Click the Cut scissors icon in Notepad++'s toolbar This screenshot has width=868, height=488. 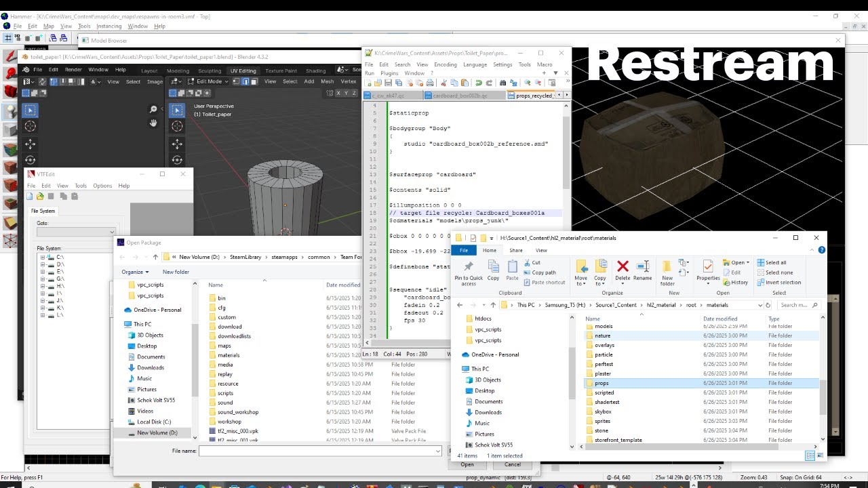coord(443,83)
